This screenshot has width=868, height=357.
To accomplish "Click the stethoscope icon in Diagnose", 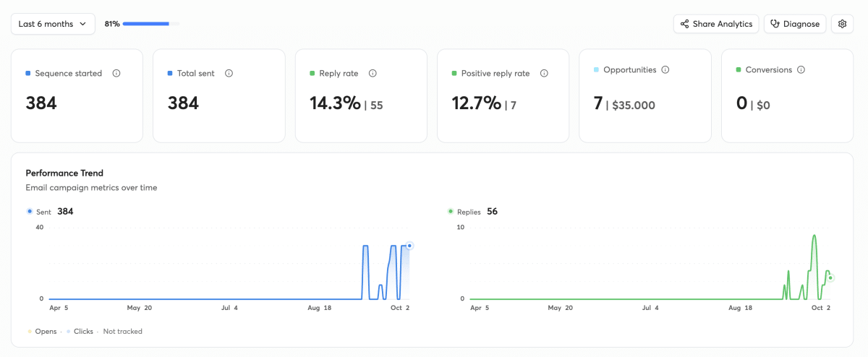I will click(x=775, y=24).
